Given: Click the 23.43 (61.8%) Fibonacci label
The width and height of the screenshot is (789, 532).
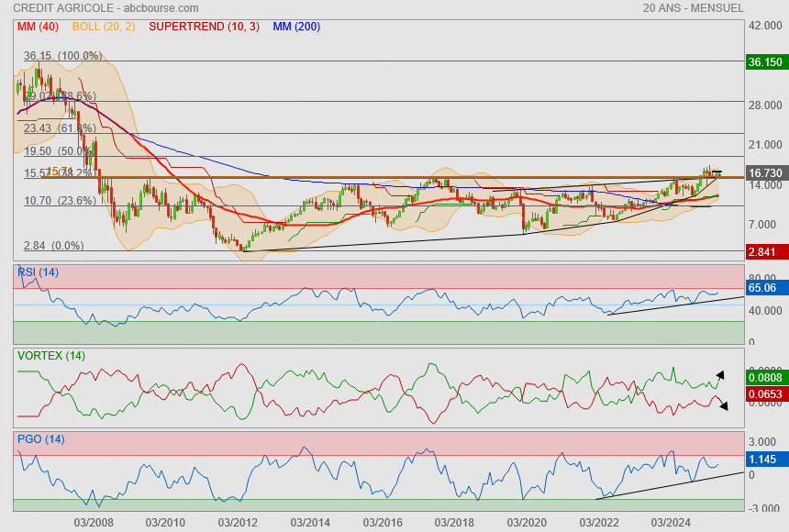Looking at the screenshot, I should tap(60, 128).
